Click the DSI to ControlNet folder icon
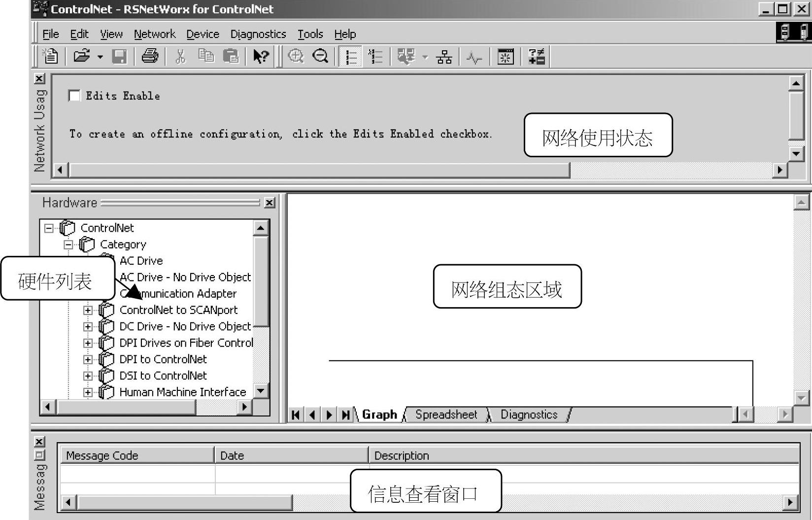 [106, 376]
